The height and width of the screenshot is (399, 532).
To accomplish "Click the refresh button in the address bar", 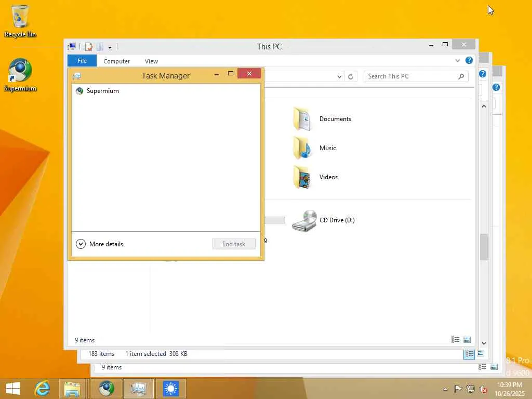I will click(x=351, y=77).
